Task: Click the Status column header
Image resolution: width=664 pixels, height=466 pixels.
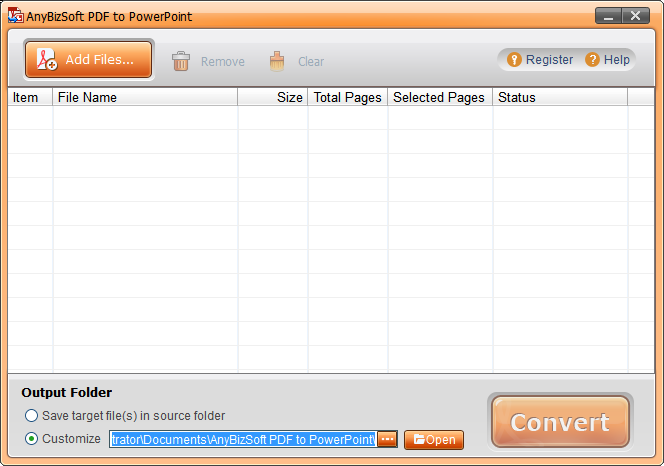Action: (x=559, y=97)
